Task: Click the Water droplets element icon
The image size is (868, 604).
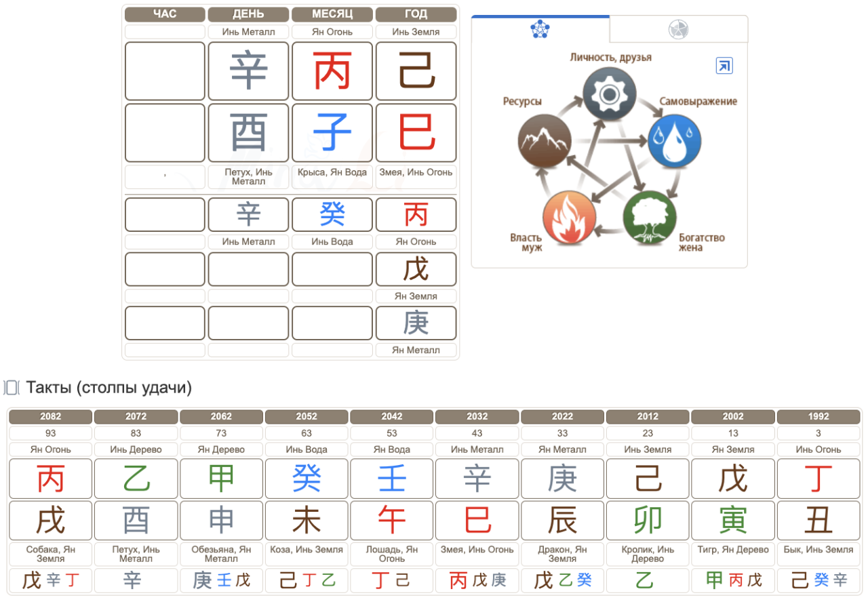Action: click(674, 140)
